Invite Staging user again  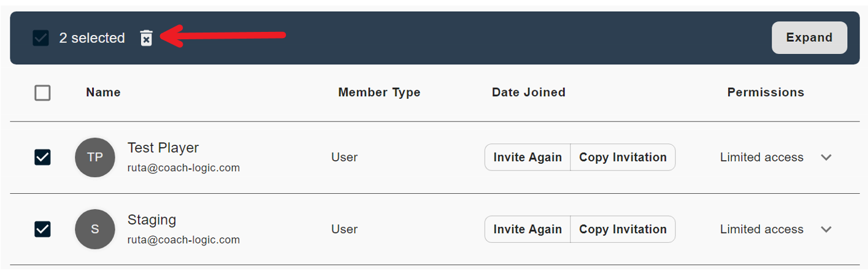tap(528, 229)
